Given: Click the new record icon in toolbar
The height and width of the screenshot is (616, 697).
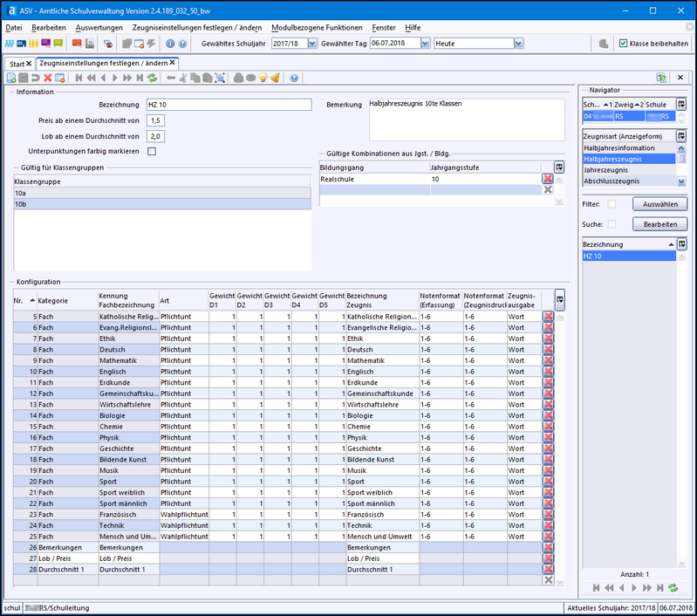Looking at the screenshot, I should click(x=10, y=78).
